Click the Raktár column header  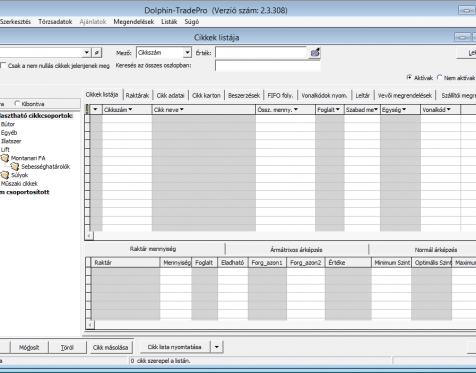tap(125, 263)
